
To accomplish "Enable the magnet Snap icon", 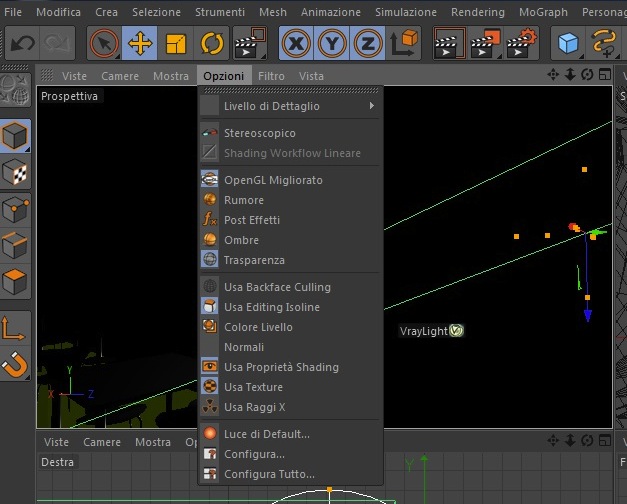I will pyautogui.click(x=15, y=364).
